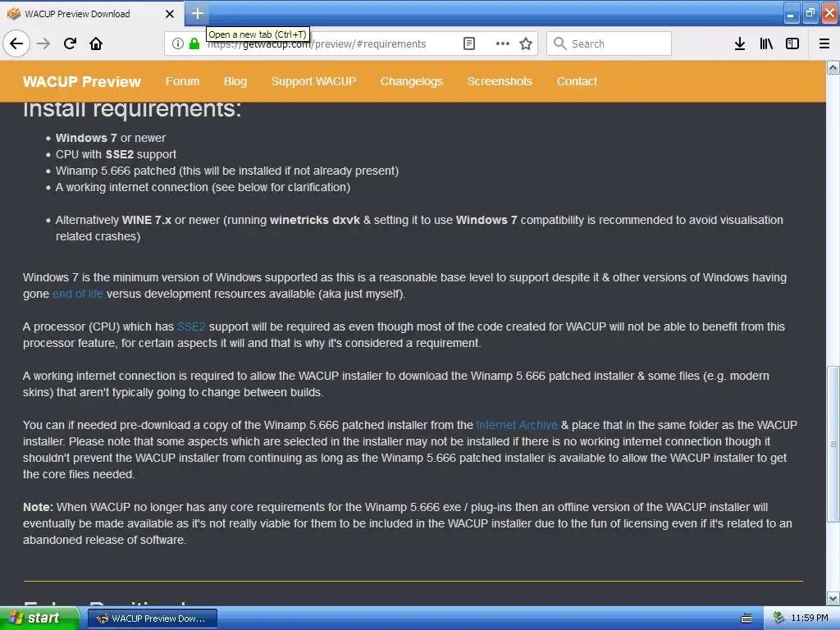Open the Firefox home page
This screenshot has height=630, width=840.
coord(96,43)
